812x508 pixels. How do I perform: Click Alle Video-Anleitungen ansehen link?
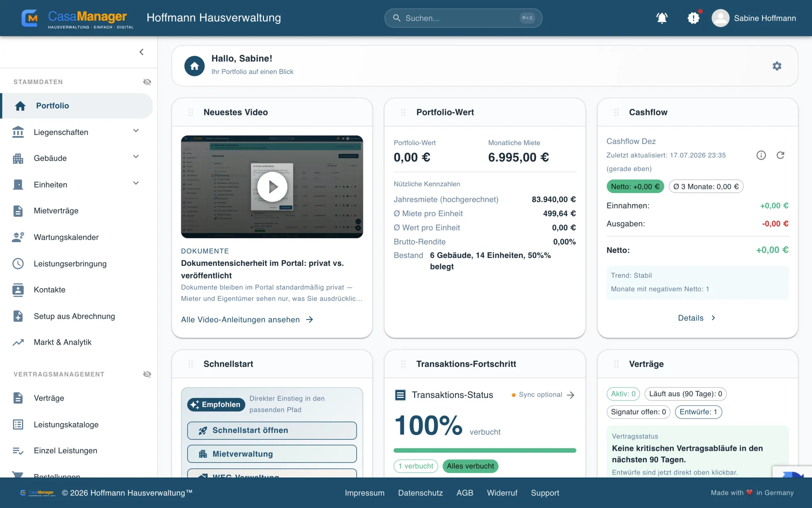pos(247,320)
